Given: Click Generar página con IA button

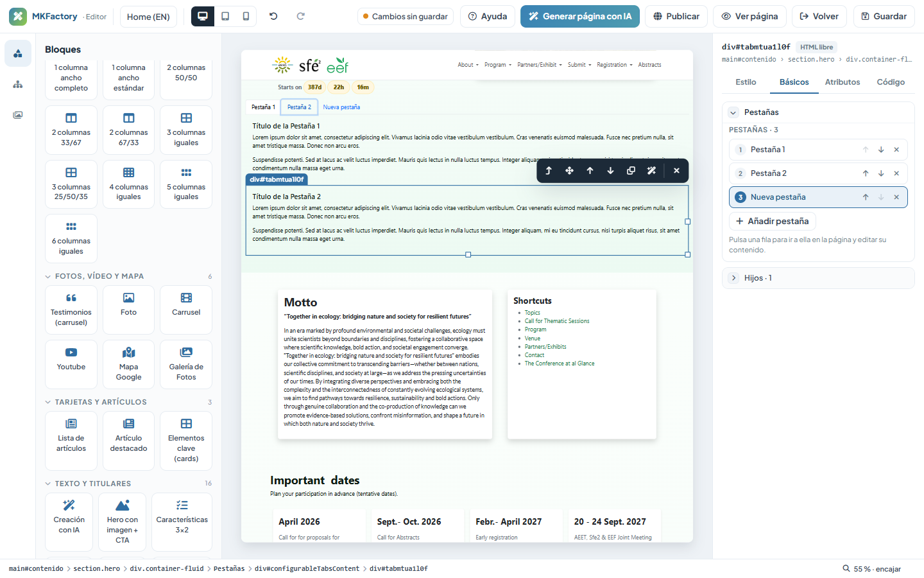Looking at the screenshot, I should [580, 16].
